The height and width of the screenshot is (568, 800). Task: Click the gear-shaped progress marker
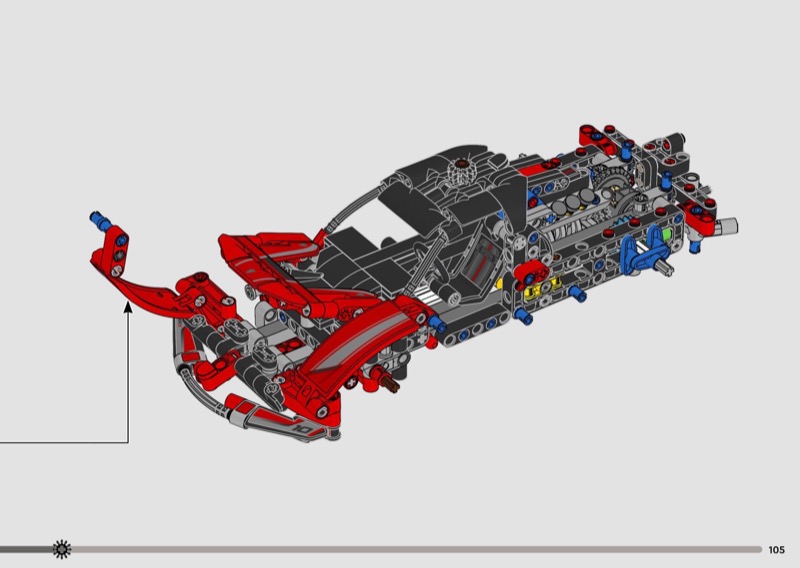[x=62, y=548]
